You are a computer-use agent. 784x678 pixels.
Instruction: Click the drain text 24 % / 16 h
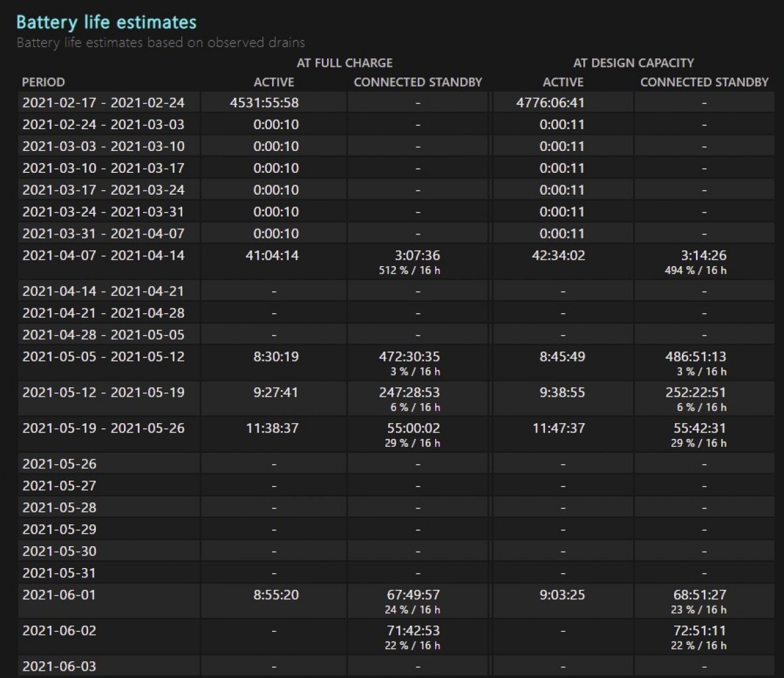[x=413, y=610]
